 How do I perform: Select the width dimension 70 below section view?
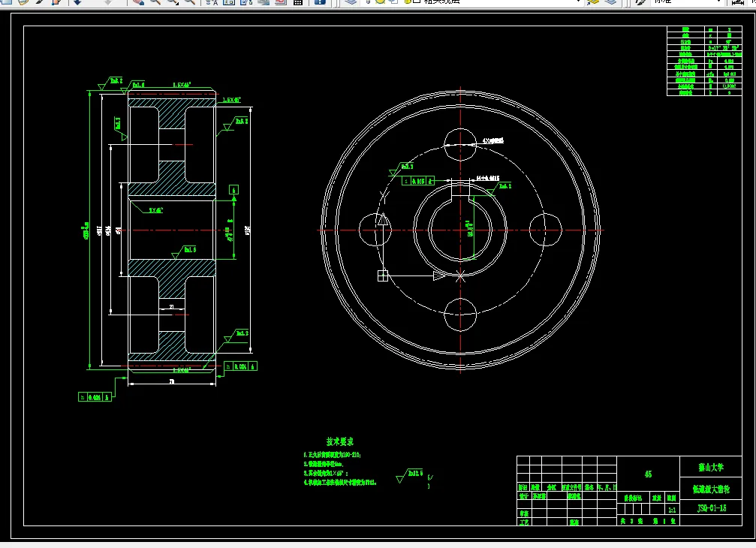coord(172,381)
